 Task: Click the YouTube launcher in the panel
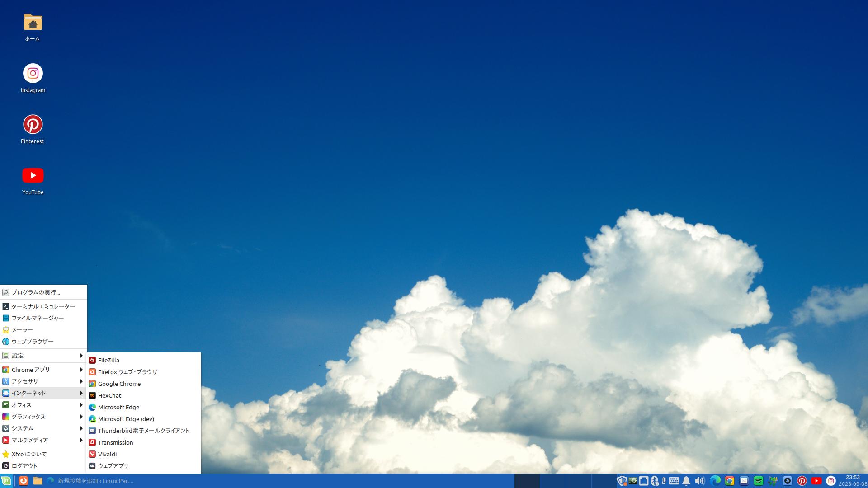click(816, 481)
